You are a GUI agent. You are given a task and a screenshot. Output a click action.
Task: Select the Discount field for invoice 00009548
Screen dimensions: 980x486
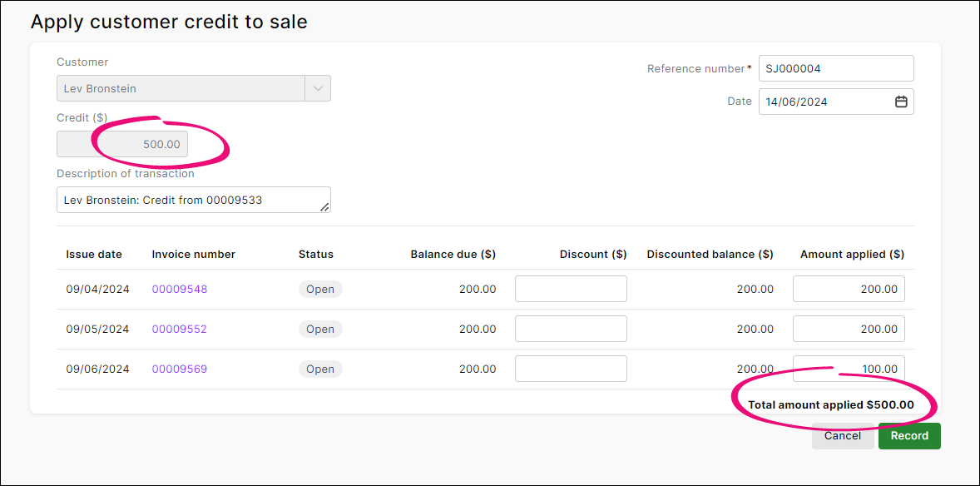click(x=571, y=289)
